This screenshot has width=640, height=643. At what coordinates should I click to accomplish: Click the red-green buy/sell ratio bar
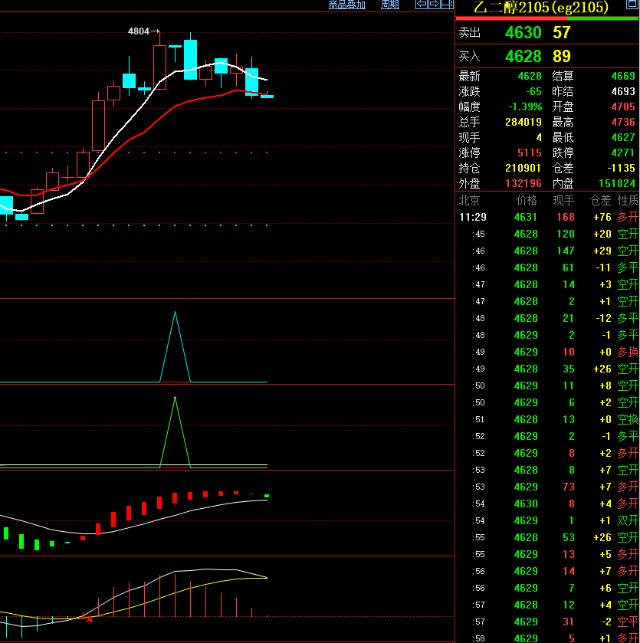546,18
